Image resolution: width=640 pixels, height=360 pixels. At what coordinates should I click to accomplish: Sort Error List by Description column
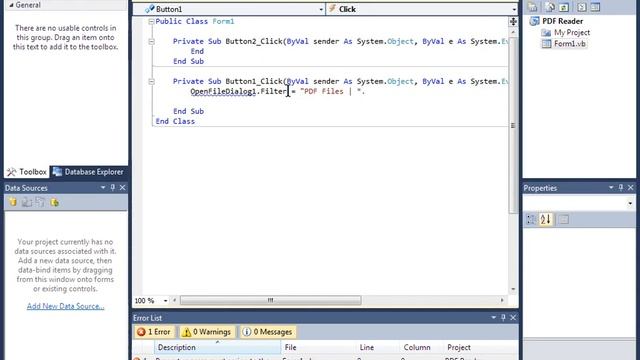tap(218, 347)
